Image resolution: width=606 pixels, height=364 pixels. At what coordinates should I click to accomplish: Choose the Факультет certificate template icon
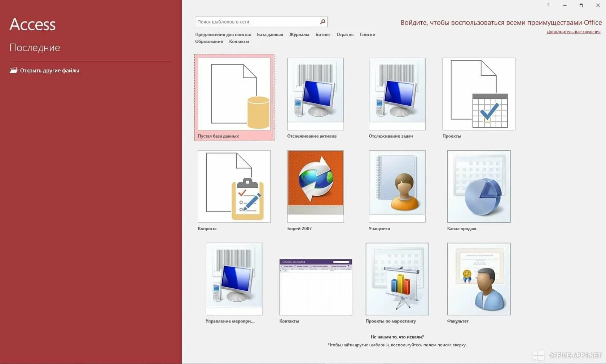coord(479,279)
